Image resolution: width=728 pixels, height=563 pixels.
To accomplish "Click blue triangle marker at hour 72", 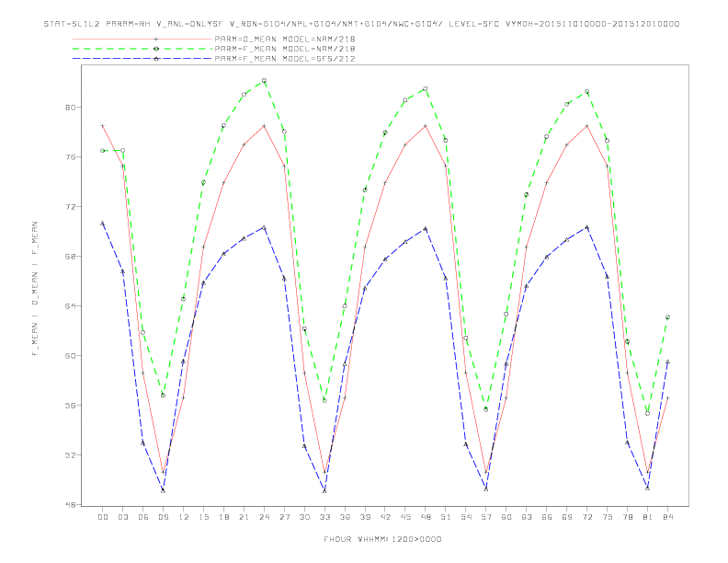I will coord(586,227).
